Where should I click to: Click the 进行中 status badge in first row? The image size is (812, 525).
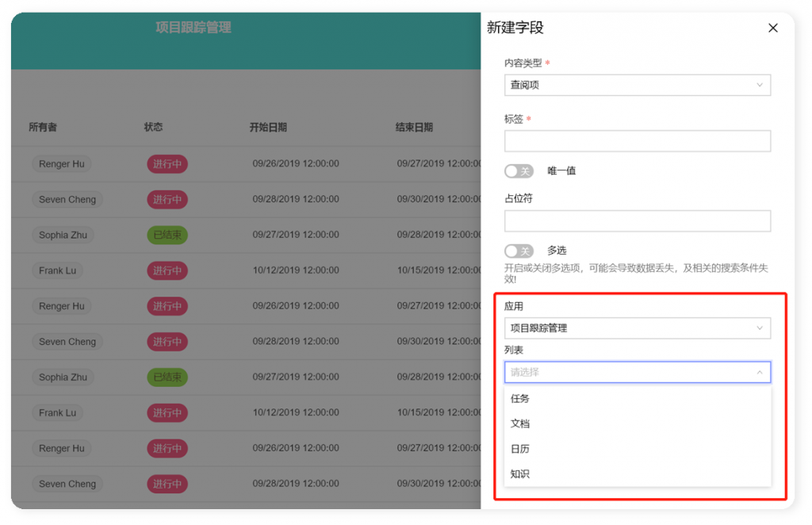pyautogui.click(x=167, y=164)
